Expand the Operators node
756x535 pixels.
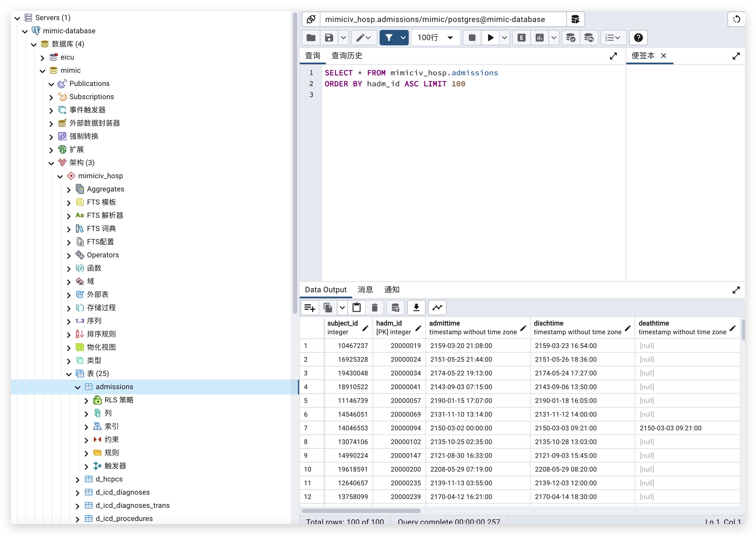[68, 255]
